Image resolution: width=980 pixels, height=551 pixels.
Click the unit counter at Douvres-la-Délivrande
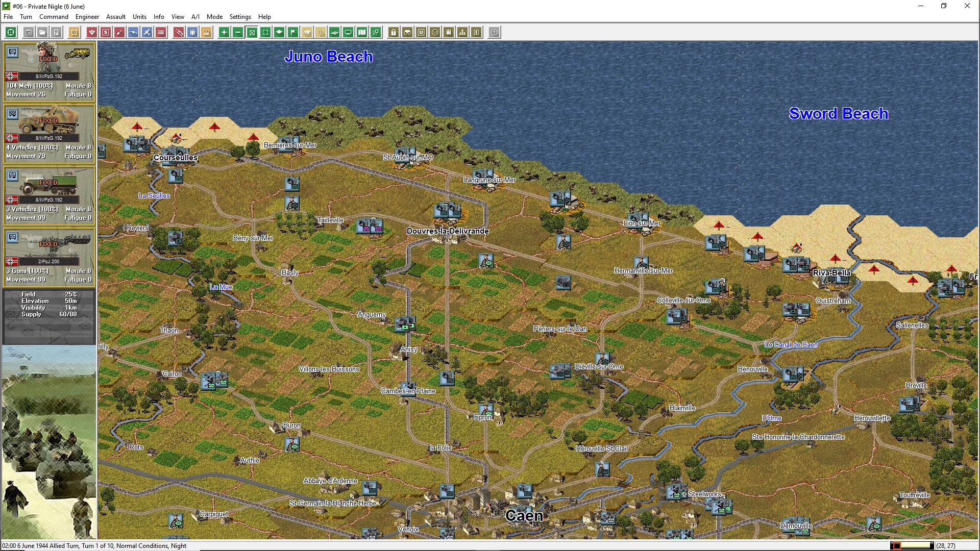click(448, 210)
